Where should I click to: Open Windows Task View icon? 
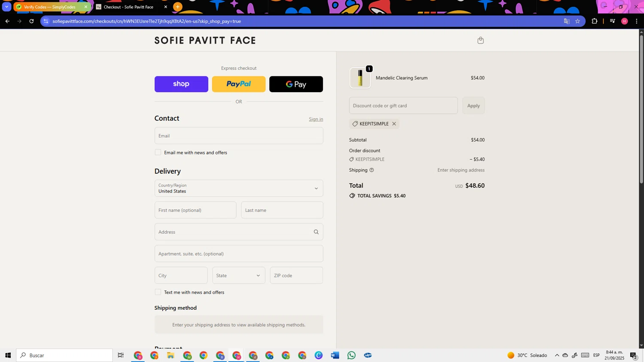[121, 355]
